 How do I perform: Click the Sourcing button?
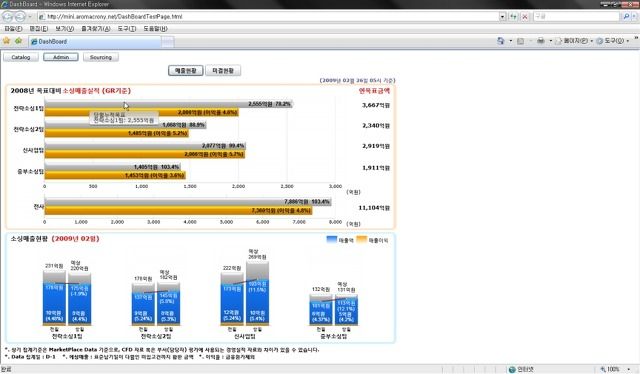pos(101,57)
